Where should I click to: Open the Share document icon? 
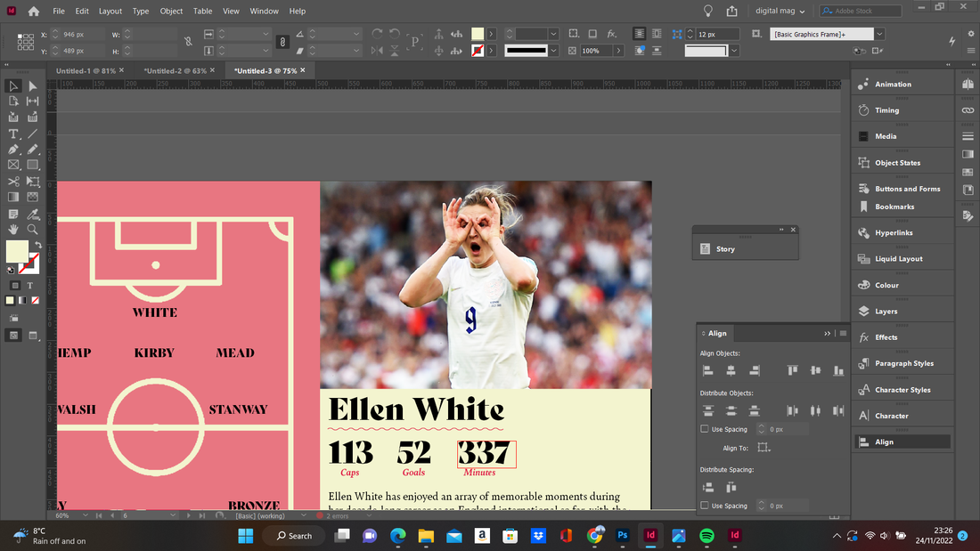pyautogui.click(x=731, y=12)
